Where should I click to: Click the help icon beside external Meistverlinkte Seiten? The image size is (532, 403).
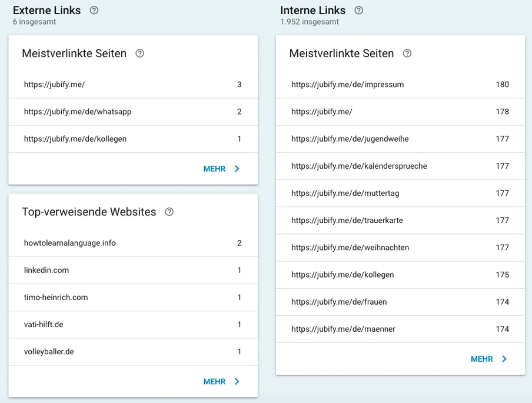tap(139, 53)
